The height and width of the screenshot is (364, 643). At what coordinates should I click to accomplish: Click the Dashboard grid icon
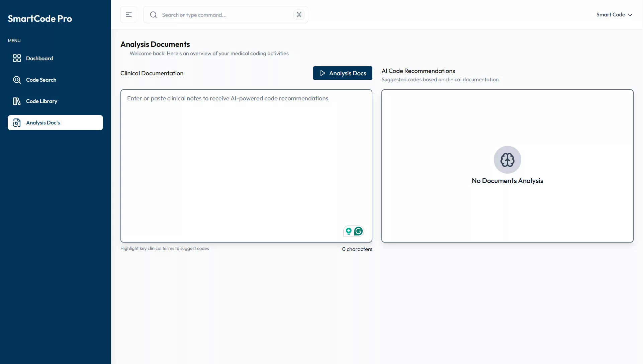(x=17, y=58)
